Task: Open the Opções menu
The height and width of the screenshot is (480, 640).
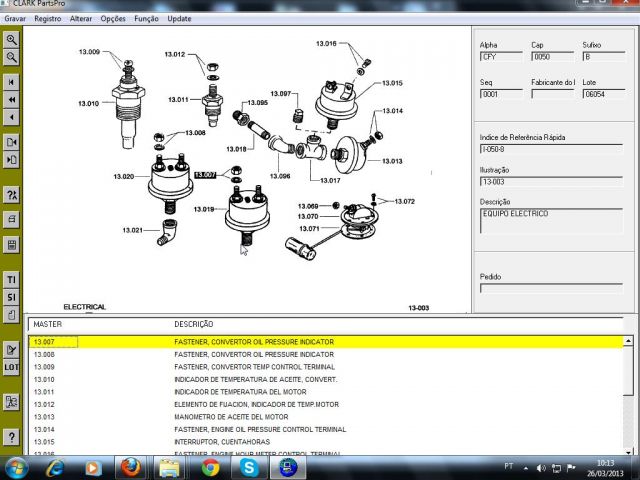Action: click(113, 19)
